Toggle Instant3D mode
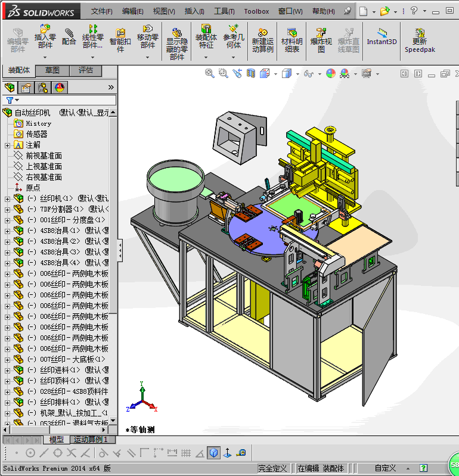 (382, 36)
